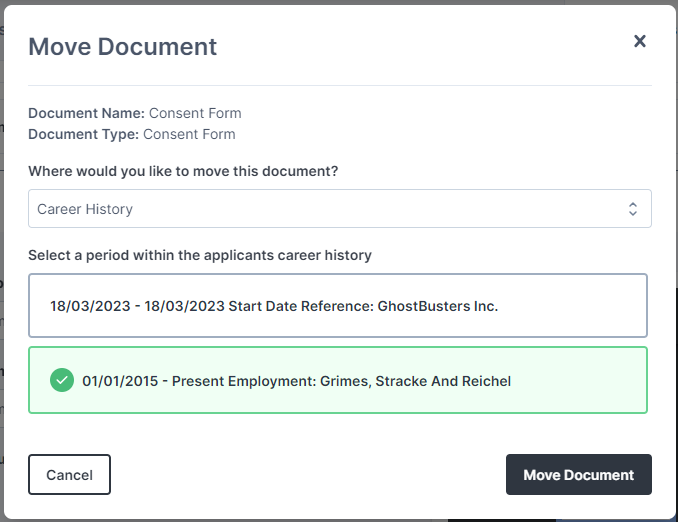The image size is (678, 522).
Task: Cancel moving the document
Action: (x=69, y=474)
